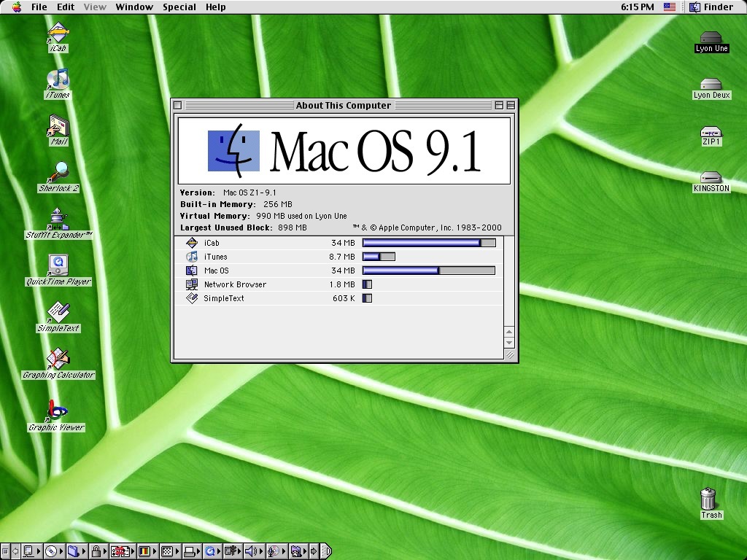Screen dimensions: 747x560
Task: Open the iCab desktop alias
Action: (58, 33)
